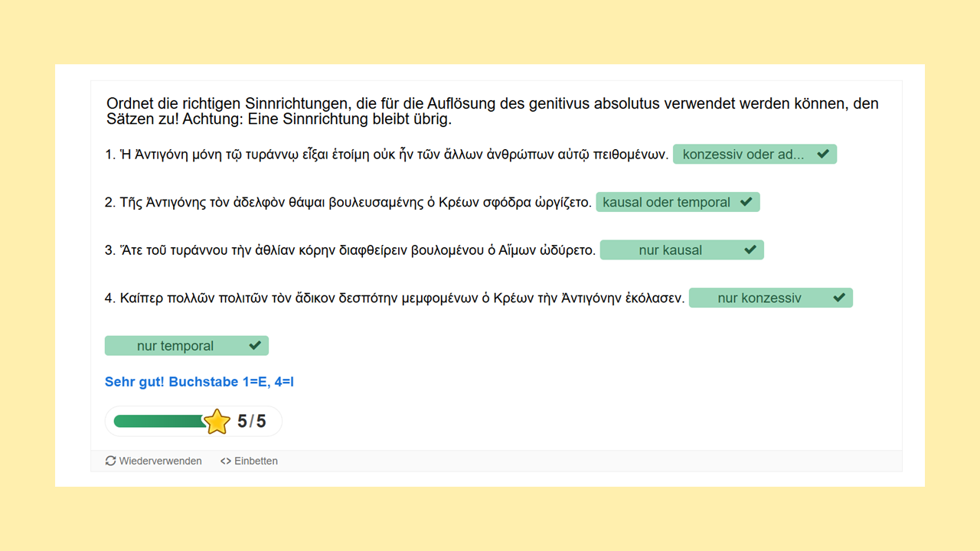980x551 pixels.
Task: Click the checkmark on the "nur temporal" chip
Action: [255, 346]
